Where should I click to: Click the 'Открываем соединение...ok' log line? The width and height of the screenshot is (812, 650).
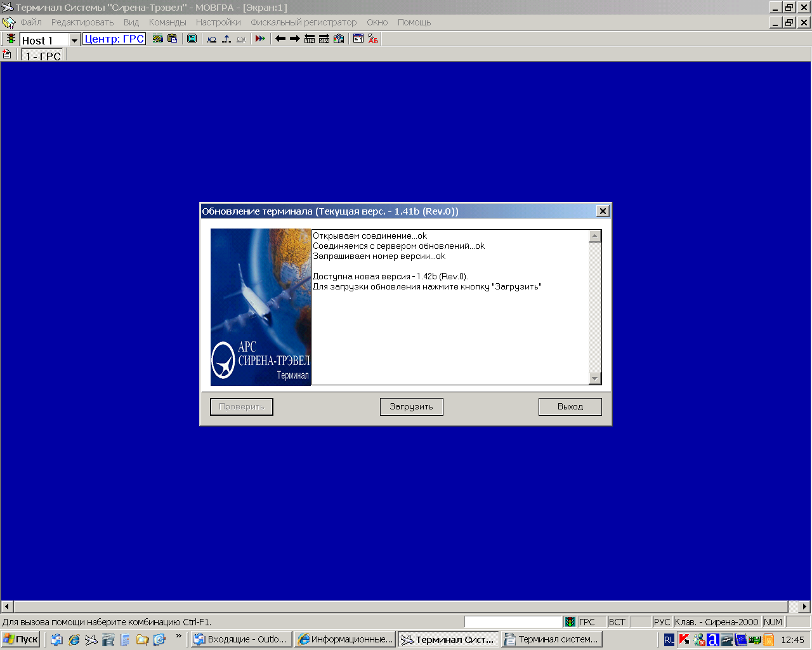click(x=370, y=236)
